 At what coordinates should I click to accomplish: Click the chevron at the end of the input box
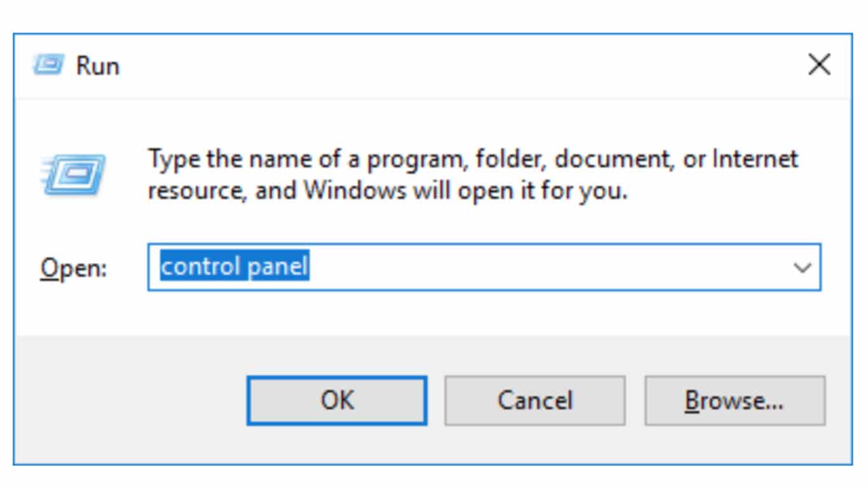802,267
